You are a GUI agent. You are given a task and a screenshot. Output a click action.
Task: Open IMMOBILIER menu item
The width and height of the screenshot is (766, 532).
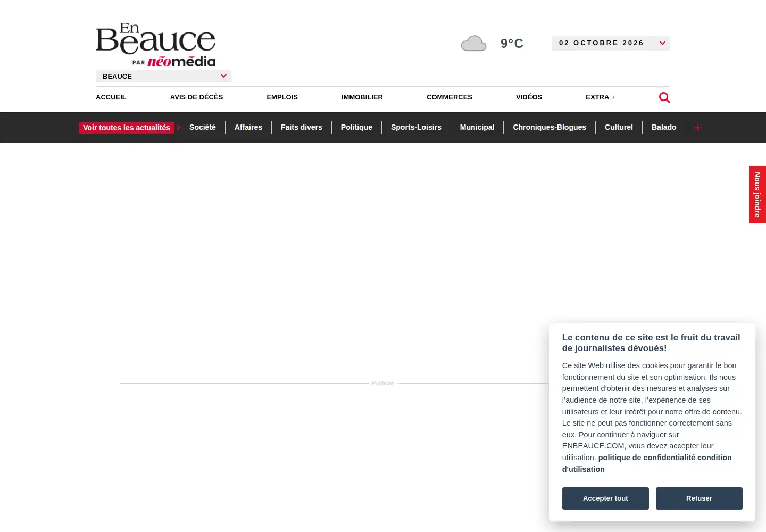(x=362, y=97)
